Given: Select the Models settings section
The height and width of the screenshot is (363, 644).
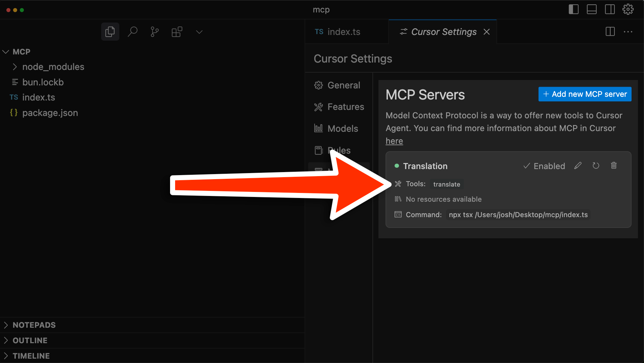Looking at the screenshot, I should click(x=343, y=129).
